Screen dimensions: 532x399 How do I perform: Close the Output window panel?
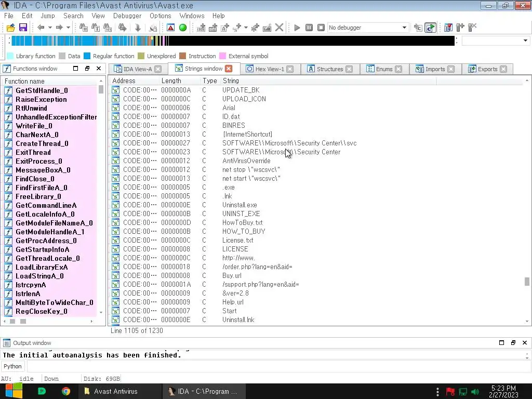pos(525,343)
